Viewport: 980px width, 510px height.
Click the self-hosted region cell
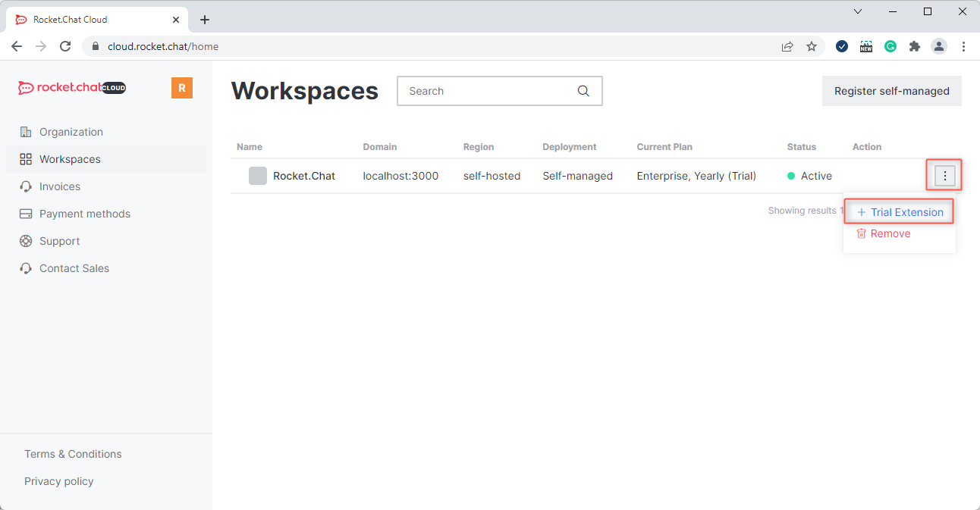(492, 176)
